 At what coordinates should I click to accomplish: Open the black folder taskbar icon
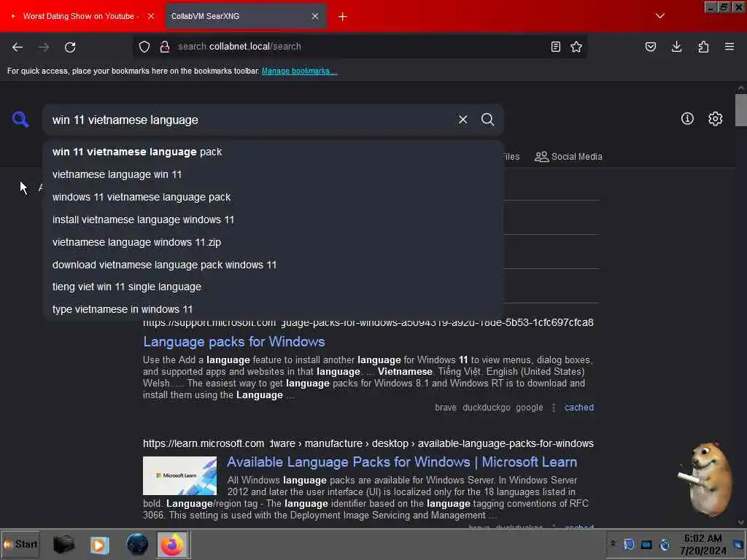(64, 544)
